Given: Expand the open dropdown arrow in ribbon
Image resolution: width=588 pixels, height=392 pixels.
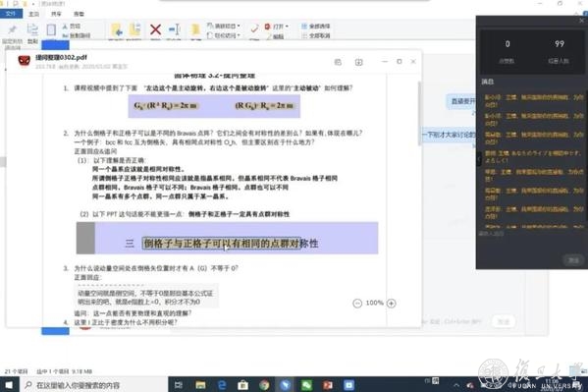Looking at the screenshot, I should click(287, 27).
